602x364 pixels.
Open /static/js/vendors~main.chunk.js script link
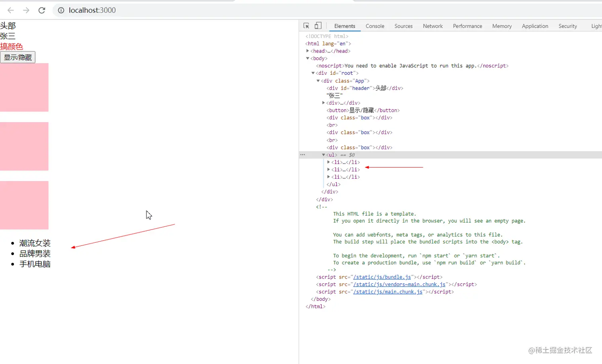[x=399, y=284]
